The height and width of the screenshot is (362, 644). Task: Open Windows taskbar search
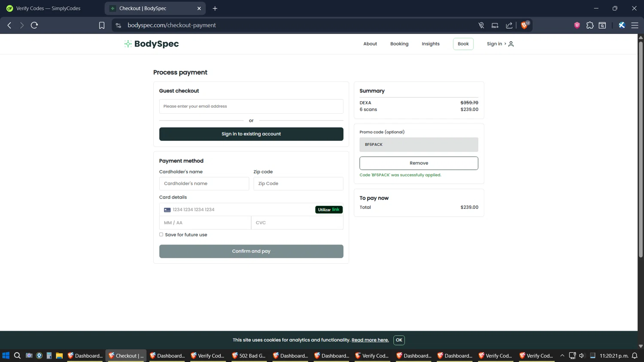click(x=17, y=356)
